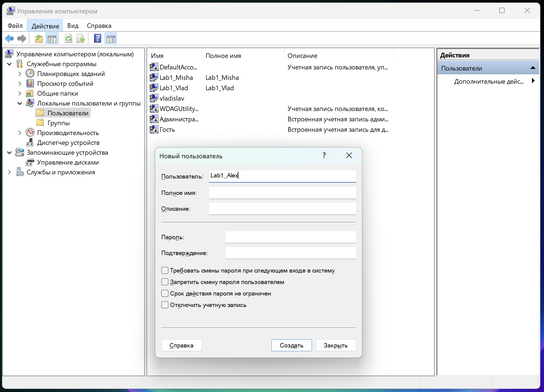Open the Действие menu

[x=45, y=26]
